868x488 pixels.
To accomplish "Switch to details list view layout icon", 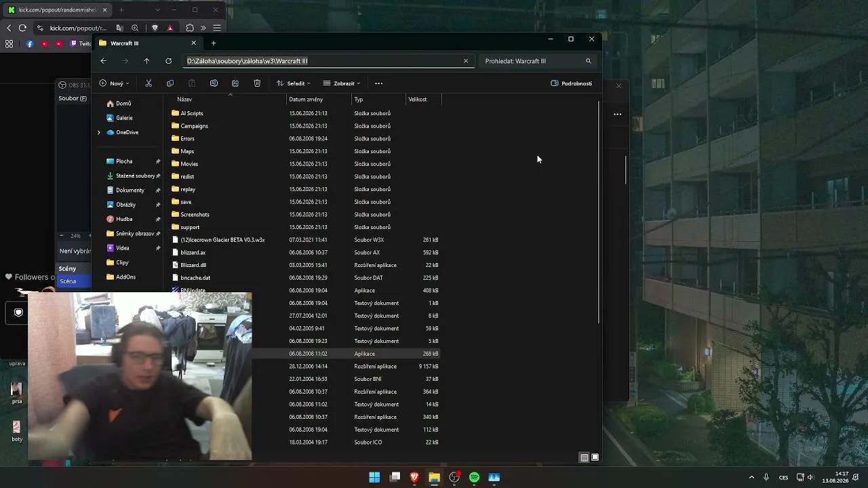I will coord(584,457).
